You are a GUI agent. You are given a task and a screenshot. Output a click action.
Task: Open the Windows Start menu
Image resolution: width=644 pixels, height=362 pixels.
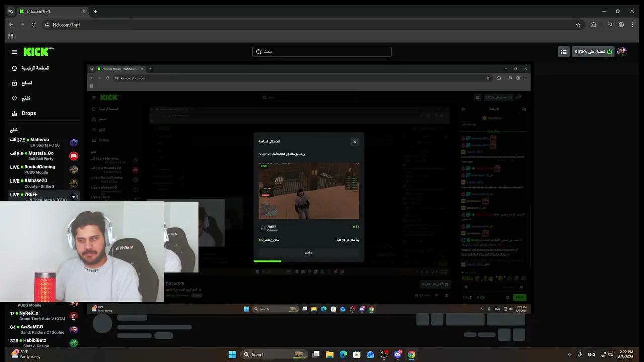[232, 354]
